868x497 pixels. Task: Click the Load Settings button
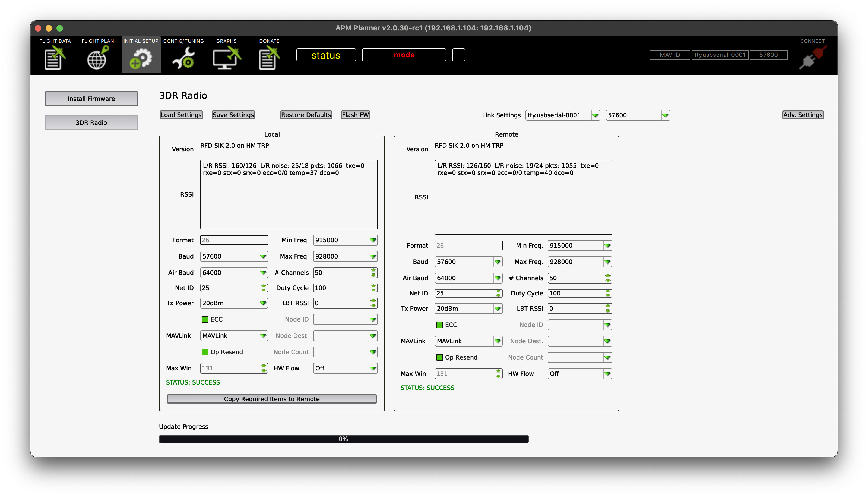point(181,115)
